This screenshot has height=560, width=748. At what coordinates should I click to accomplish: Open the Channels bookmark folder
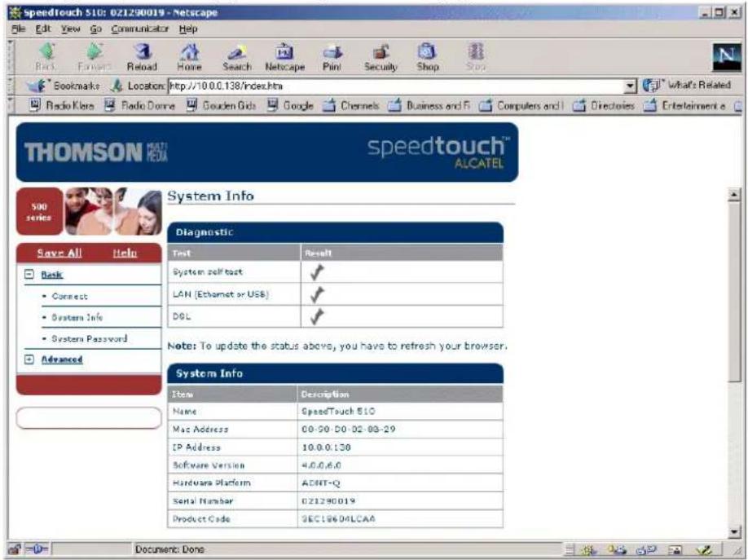(x=350, y=105)
